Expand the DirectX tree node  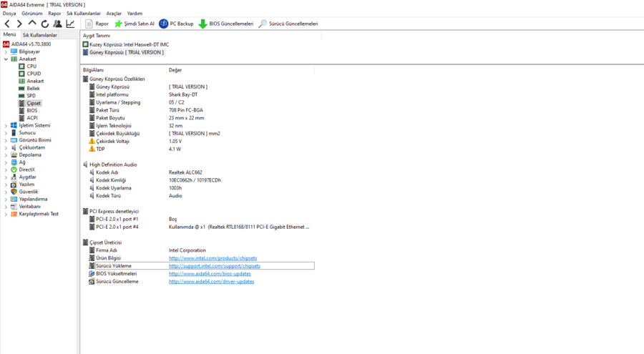(x=6, y=170)
